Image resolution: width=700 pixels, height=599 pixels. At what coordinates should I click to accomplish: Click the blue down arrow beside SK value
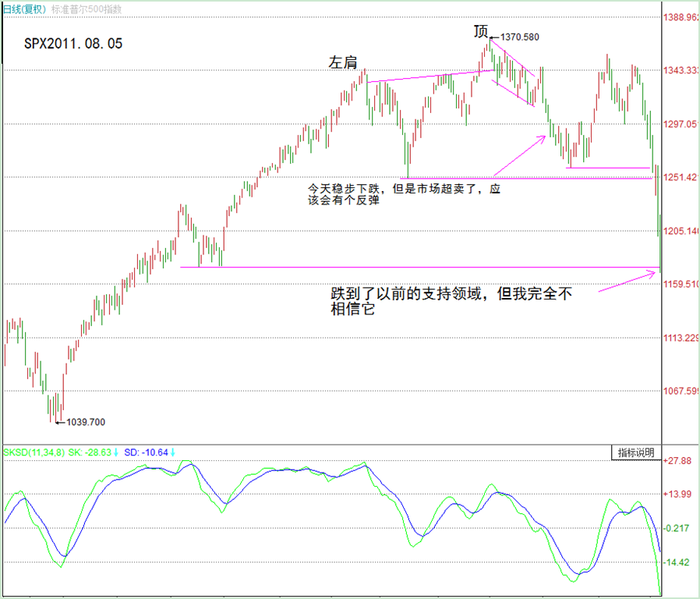[115, 452]
